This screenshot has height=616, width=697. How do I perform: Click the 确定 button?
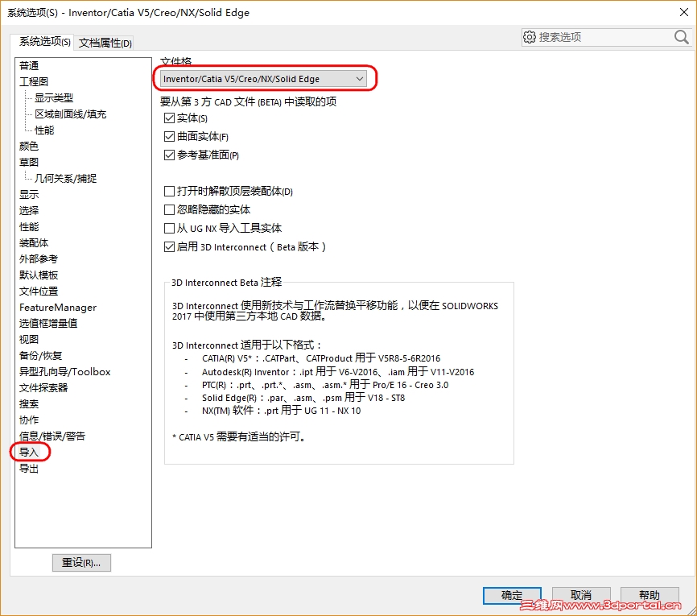point(512,595)
